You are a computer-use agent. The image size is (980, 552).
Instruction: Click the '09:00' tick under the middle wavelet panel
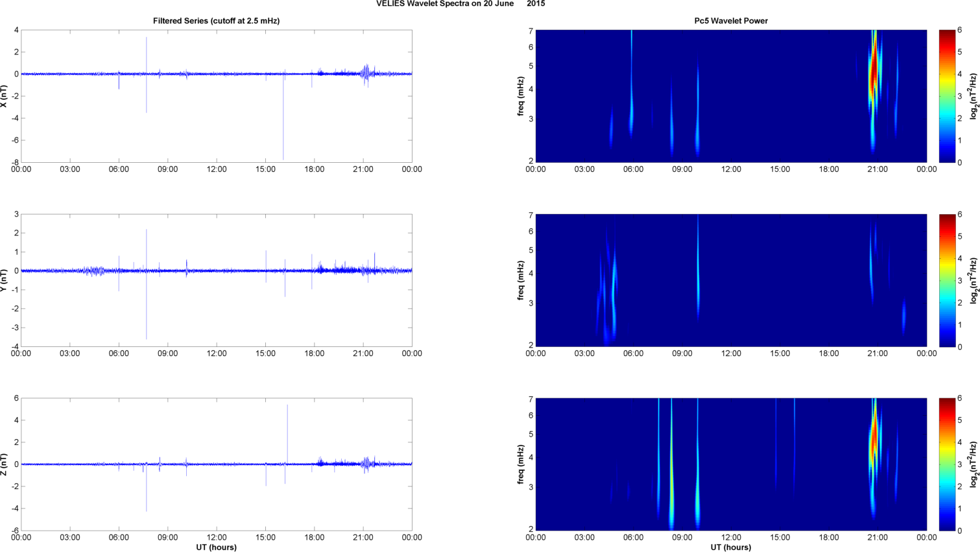682,354
